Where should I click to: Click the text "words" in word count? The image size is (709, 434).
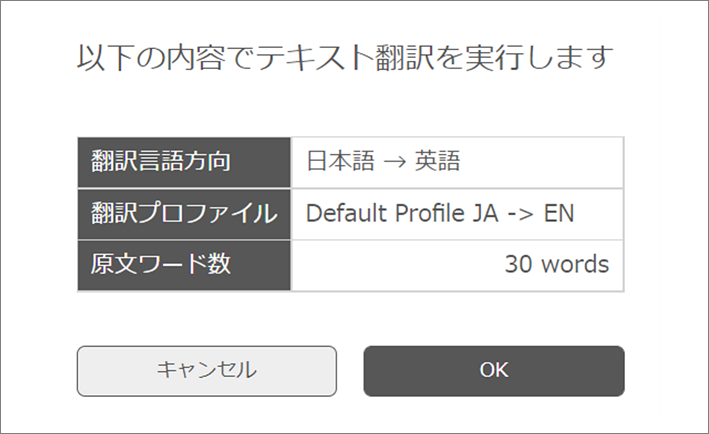pyautogui.click(x=574, y=265)
